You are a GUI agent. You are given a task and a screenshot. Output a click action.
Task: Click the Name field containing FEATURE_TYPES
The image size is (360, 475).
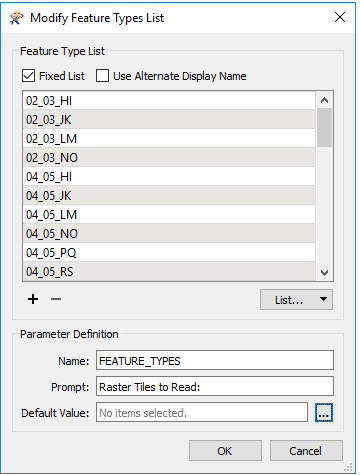point(215,360)
